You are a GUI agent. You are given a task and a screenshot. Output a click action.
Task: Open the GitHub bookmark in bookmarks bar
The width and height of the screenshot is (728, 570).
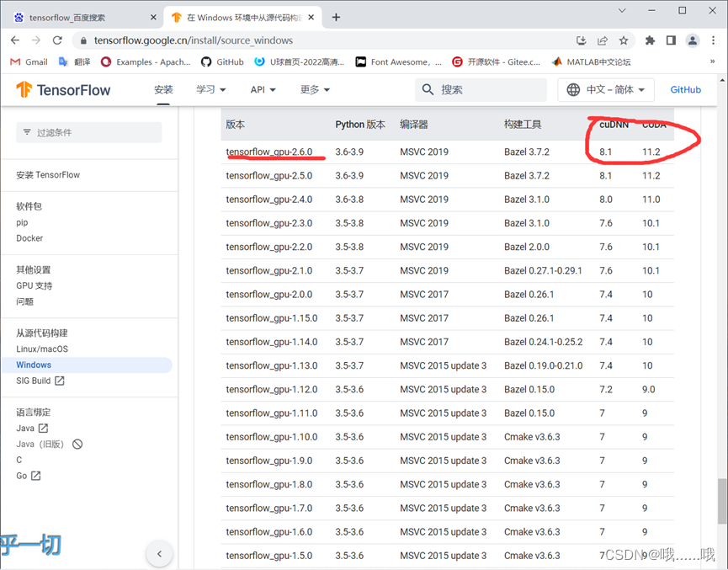(x=222, y=61)
